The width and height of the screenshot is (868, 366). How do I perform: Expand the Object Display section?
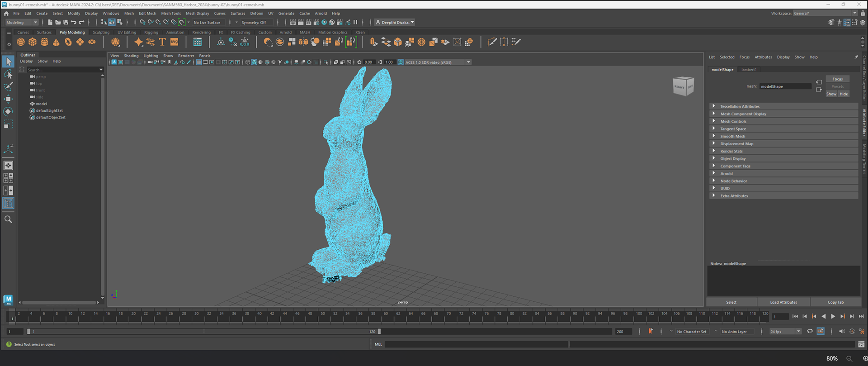[784, 159]
